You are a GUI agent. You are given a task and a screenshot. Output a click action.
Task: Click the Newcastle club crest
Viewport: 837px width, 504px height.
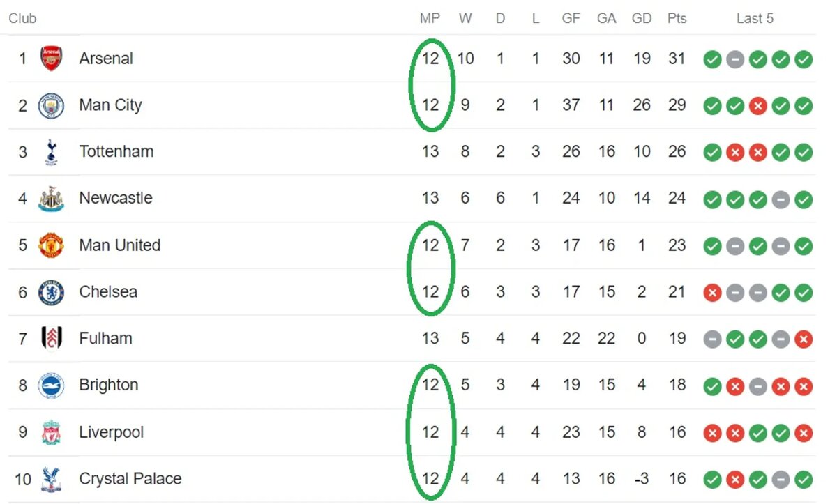[x=51, y=199]
